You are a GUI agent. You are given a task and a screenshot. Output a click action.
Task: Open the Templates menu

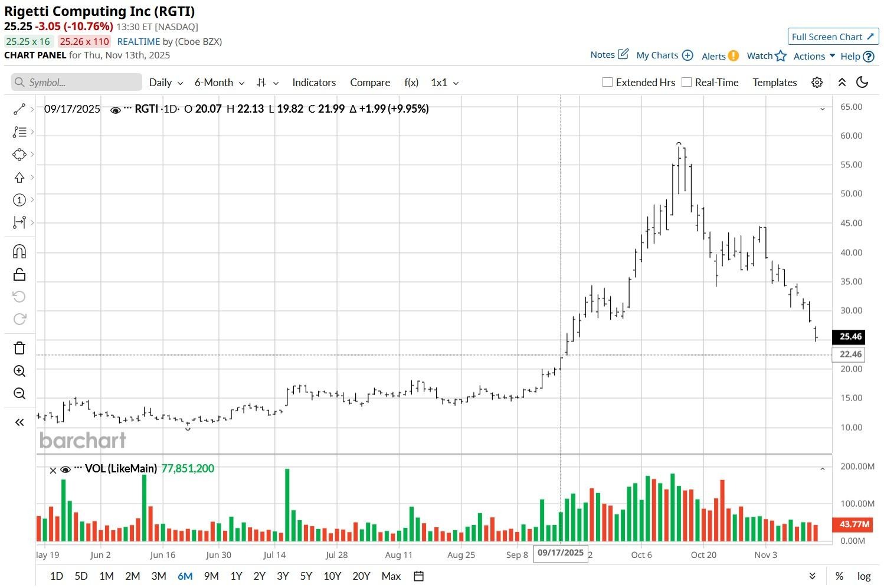pyautogui.click(x=775, y=83)
